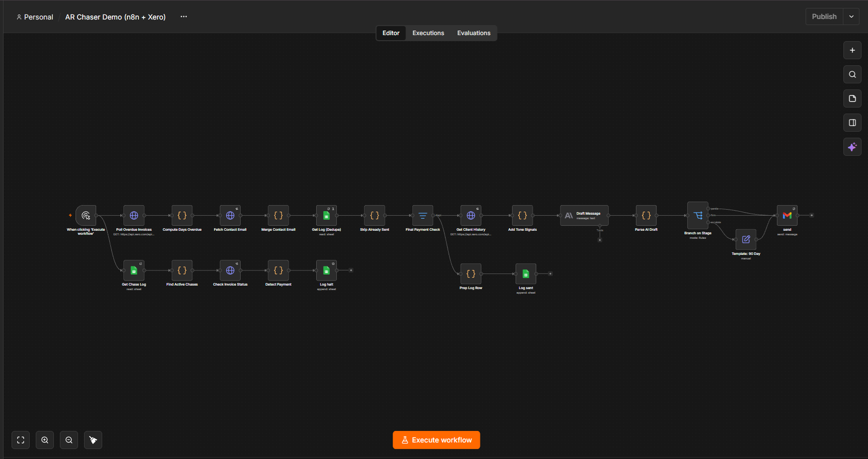868x459 pixels.
Task: Open the canvas search tool
Action: (852, 74)
